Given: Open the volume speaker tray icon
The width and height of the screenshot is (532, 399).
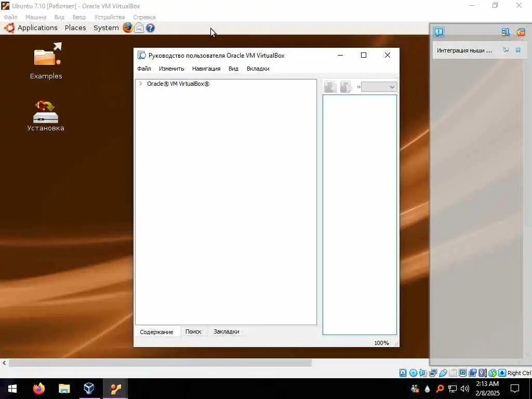Looking at the screenshot, I should tap(465, 389).
